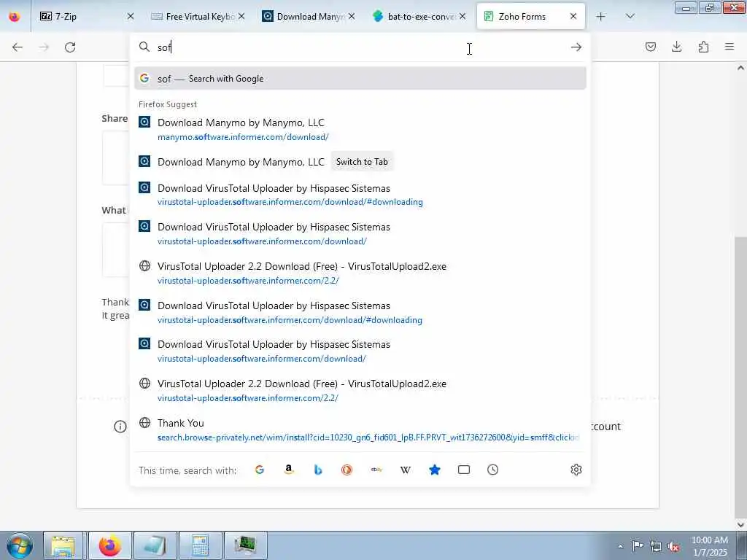Image resolution: width=747 pixels, height=560 pixels.
Task: Expand the list all tabs chevron
Action: tap(630, 17)
